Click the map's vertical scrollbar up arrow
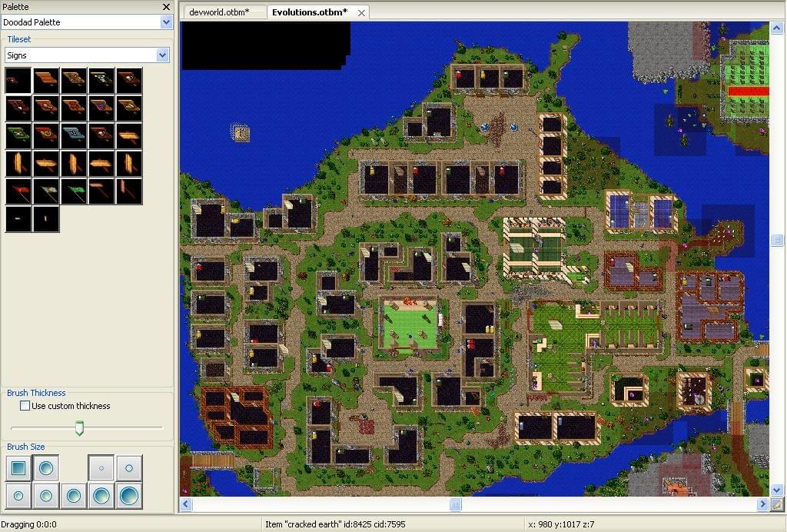The image size is (787, 532). pos(776,28)
